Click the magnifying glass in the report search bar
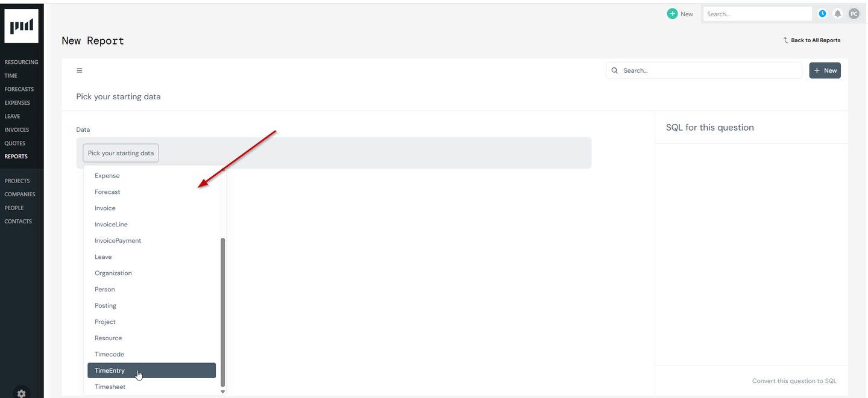 [614, 70]
